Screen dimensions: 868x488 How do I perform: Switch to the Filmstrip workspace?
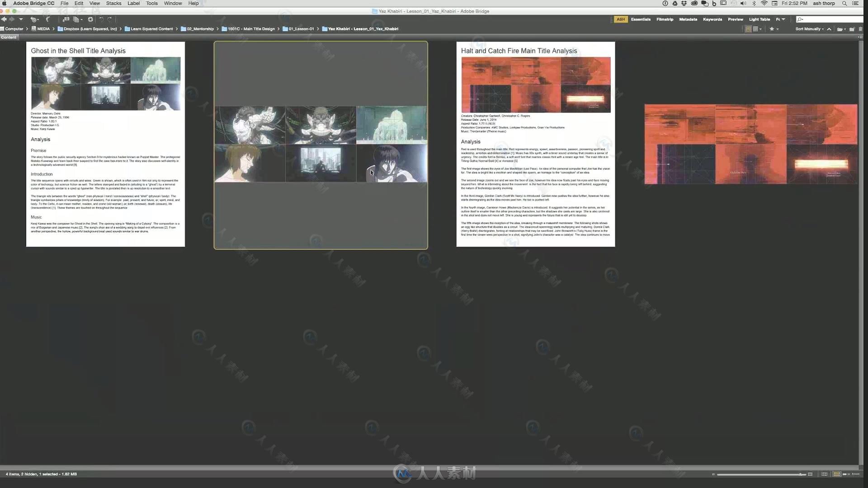pos(665,19)
